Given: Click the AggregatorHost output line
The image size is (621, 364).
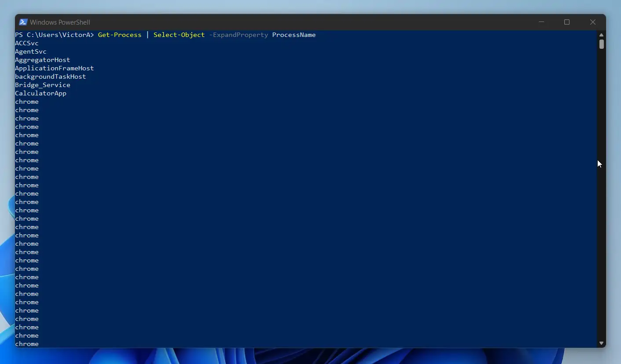Looking at the screenshot, I should coord(43,60).
